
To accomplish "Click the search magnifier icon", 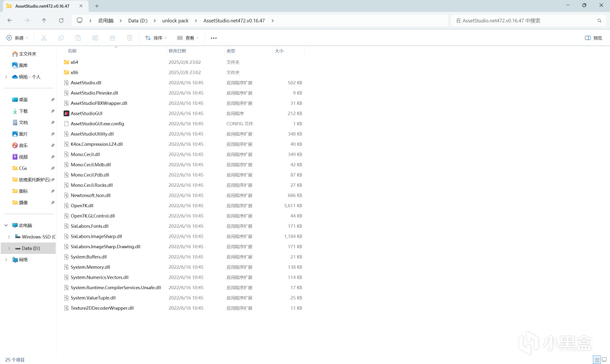I will [x=600, y=20].
